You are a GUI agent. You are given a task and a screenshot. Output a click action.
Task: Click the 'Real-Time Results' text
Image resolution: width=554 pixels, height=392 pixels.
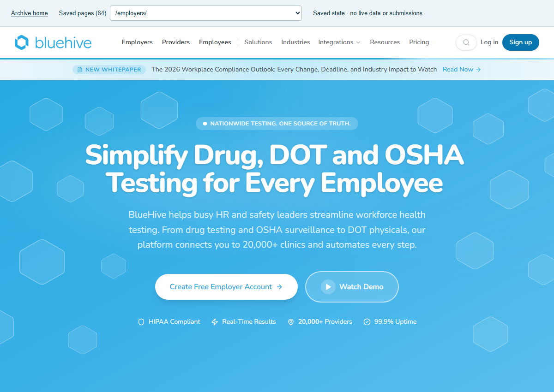(x=249, y=322)
